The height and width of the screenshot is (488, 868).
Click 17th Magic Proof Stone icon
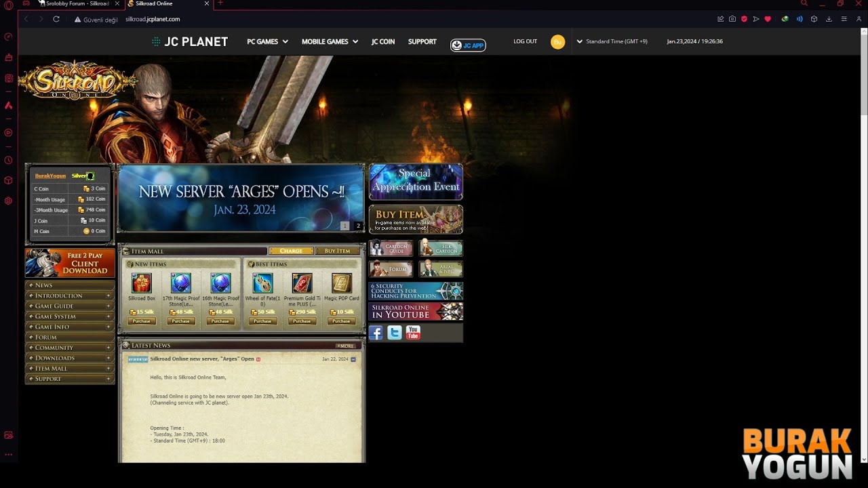(x=181, y=283)
